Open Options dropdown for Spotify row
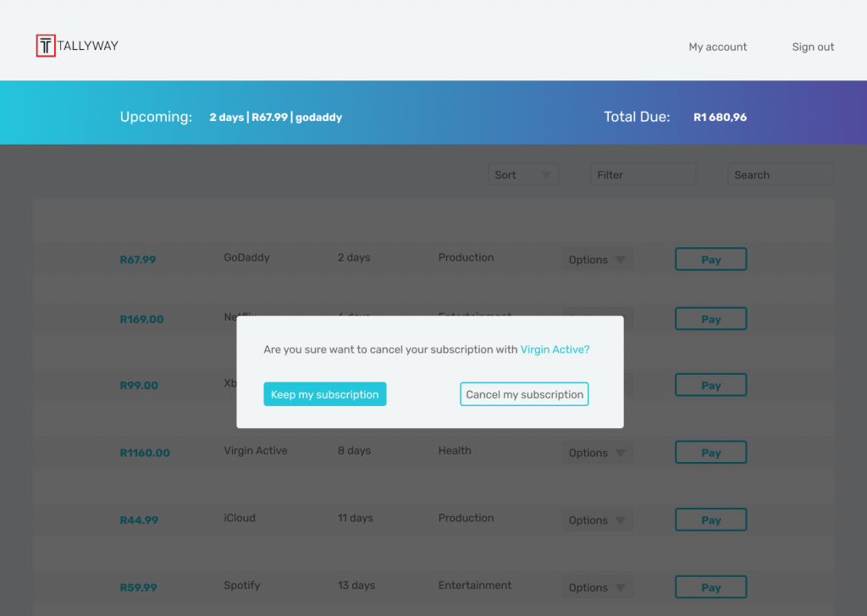The width and height of the screenshot is (867, 616). pos(598,587)
